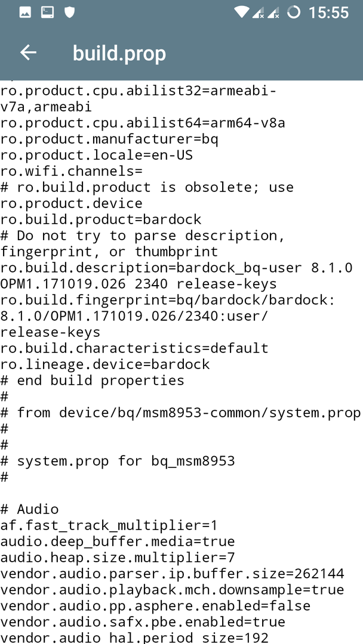Tap the shield notification icon
Screen dimensions: 363x644
pos(70,13)
